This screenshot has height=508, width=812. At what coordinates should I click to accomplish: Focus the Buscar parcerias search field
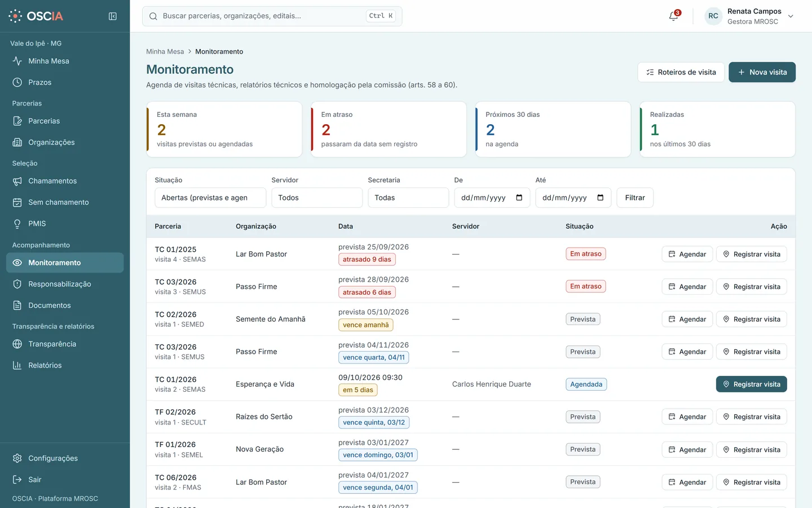pos(272,16)
